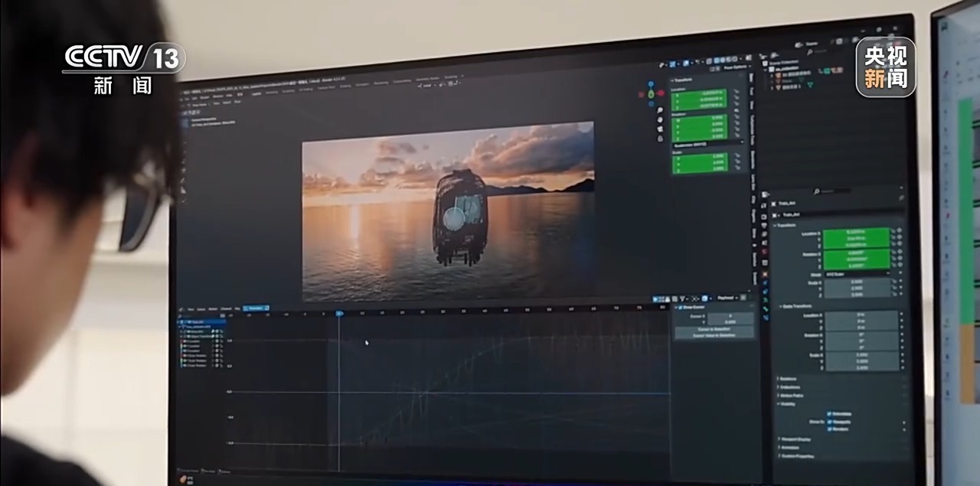Image resolution: width=980 pixels, height=486 pixels.
Task: Click the lock icon beside sidebar Location X
Action: click(x=736, y=92)
